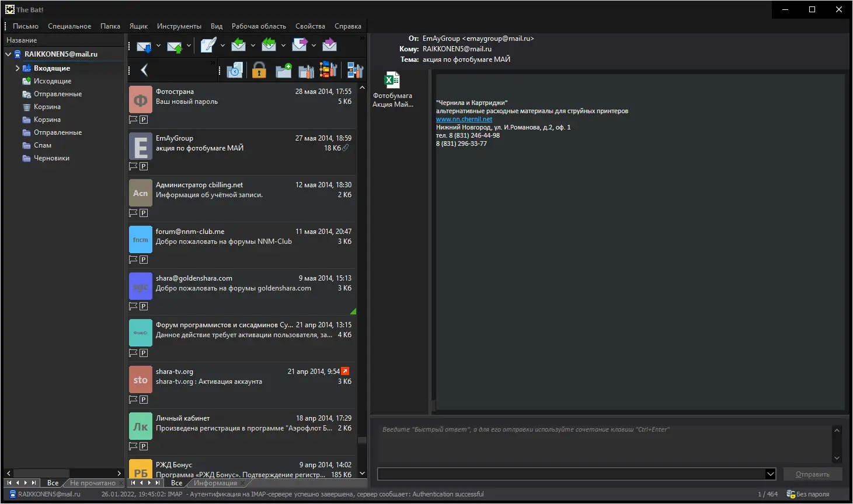The image size is (853, 504).
Task: Click the orange padlock icon
Action: point(259,71)
